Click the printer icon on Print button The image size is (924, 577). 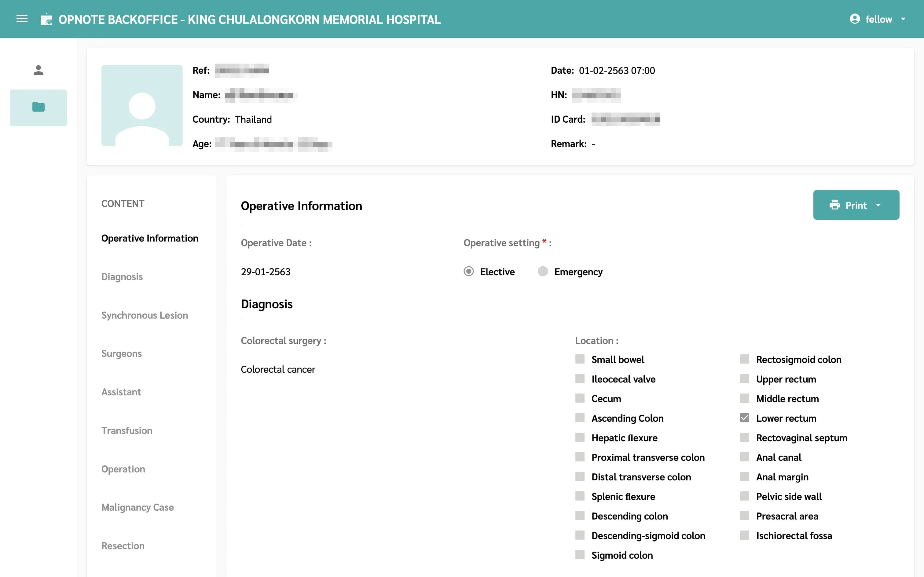point(834,205)
